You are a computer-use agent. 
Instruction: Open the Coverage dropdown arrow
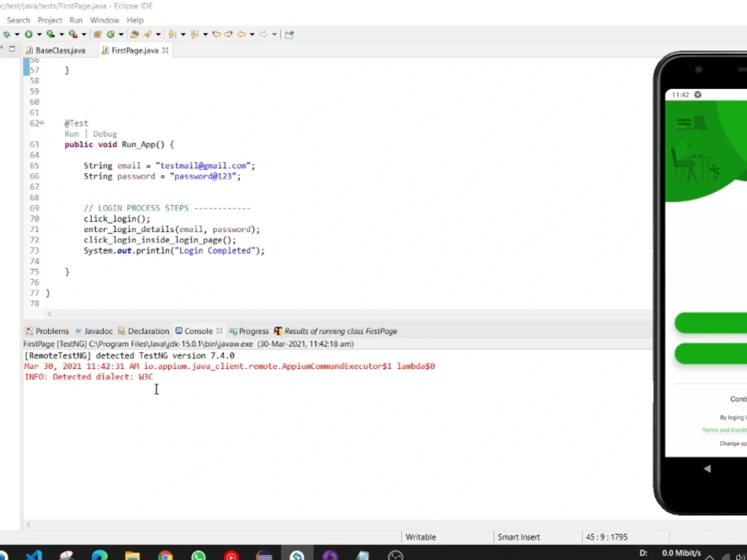[x=61, y=34]
